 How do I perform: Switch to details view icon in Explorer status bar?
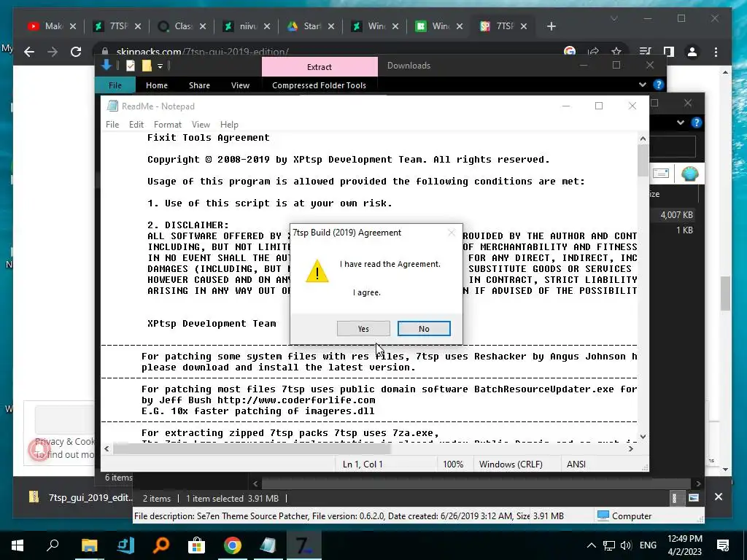pyautogui.click(x=674, y=498)
